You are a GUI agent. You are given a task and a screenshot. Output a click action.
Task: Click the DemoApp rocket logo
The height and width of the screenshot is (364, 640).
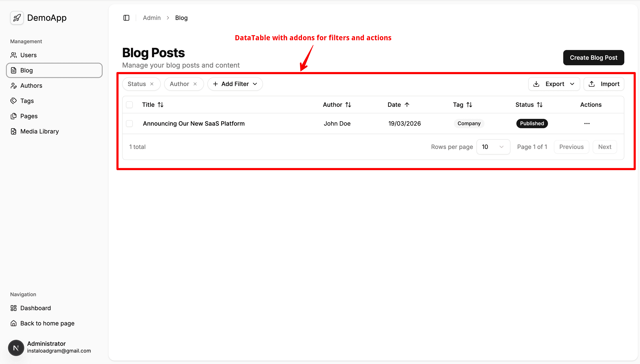coord(17,18)
